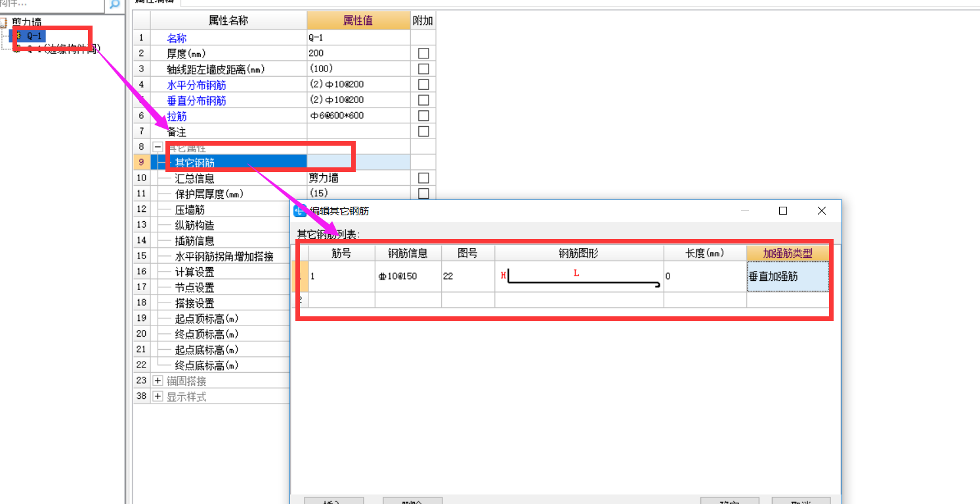Click the 属性名称 column header

pos(228,21)
